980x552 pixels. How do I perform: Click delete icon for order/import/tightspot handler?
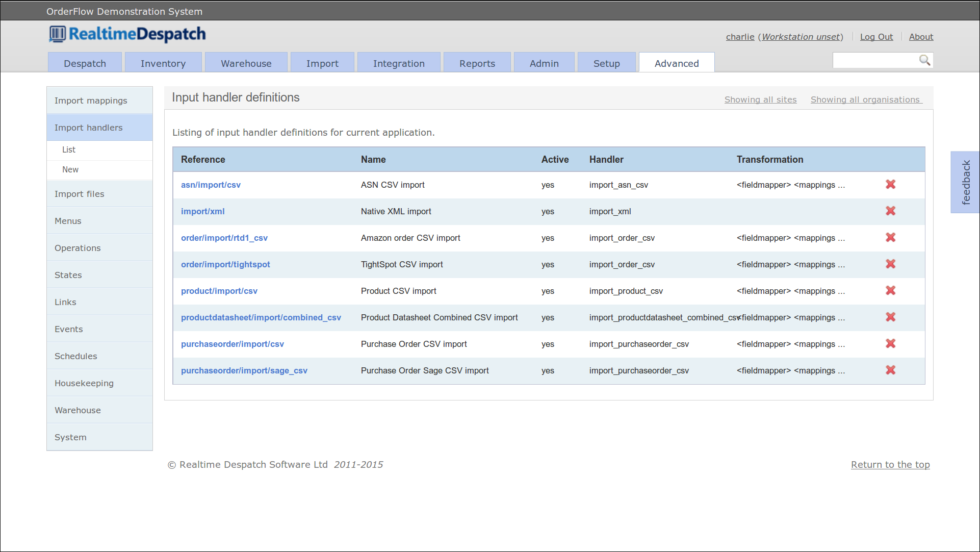pos(890,263)
